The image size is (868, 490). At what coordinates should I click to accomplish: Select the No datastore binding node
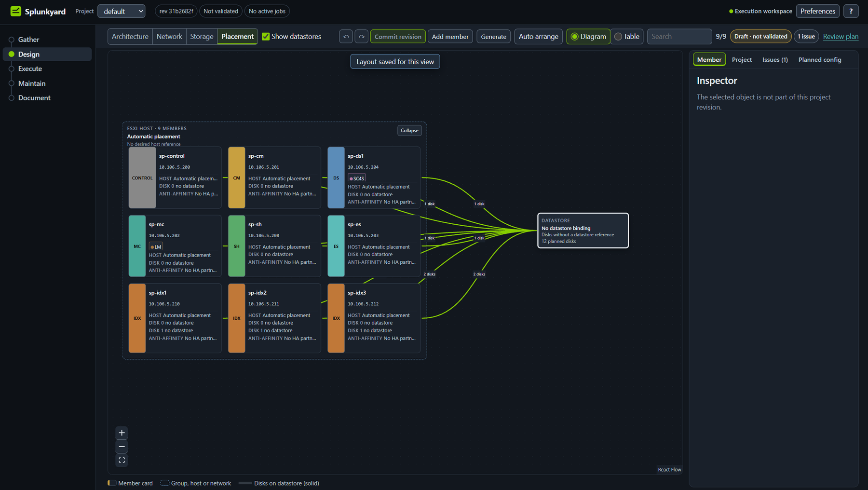click(583, 231)
